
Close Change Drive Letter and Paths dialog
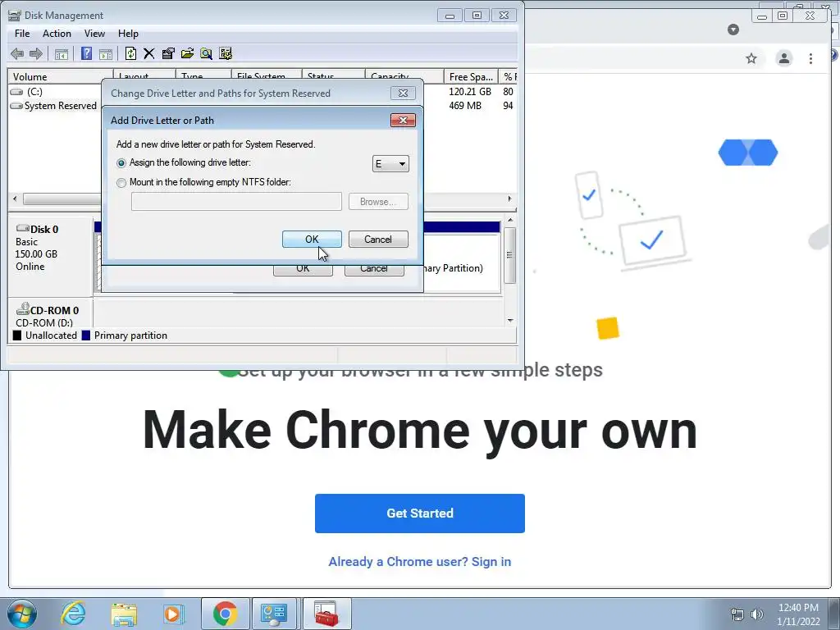click(x=403, y=94)
